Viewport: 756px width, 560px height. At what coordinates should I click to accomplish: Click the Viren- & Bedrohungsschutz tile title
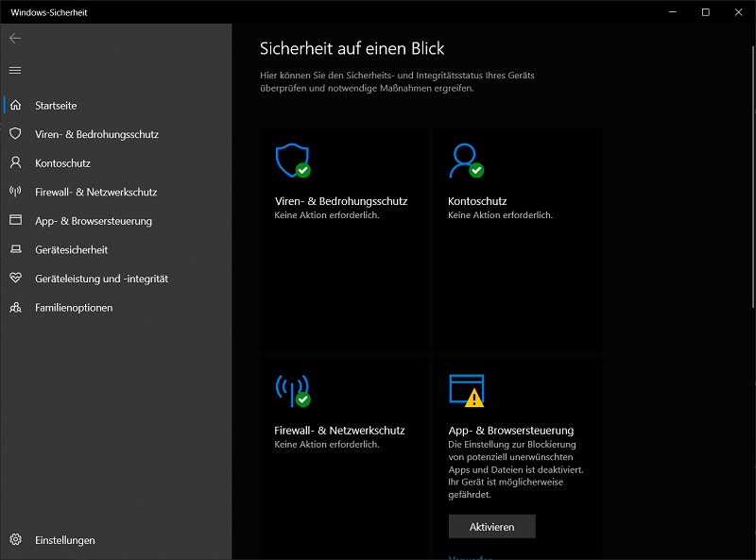341,201
